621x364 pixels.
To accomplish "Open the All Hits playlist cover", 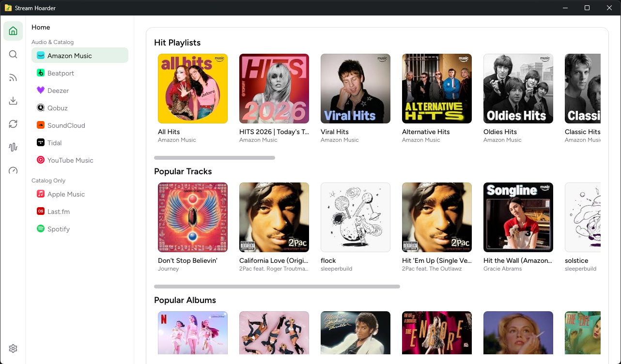I will [x=193, y=89].
